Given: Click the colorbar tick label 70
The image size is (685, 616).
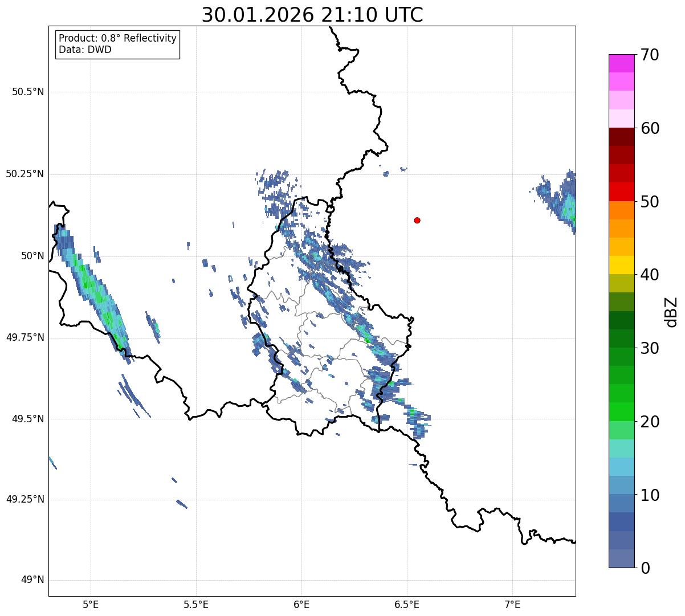Looking at the screenshot, I should click(650, 55).
